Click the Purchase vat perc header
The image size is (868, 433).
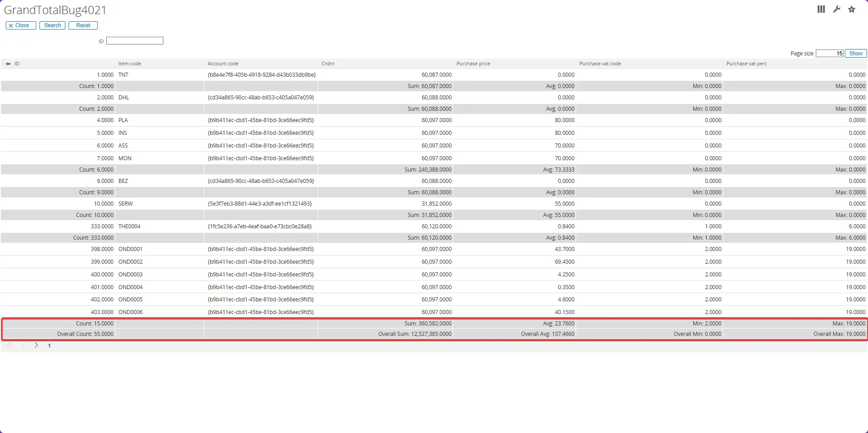pyautogui.click(x=746, y=64)
